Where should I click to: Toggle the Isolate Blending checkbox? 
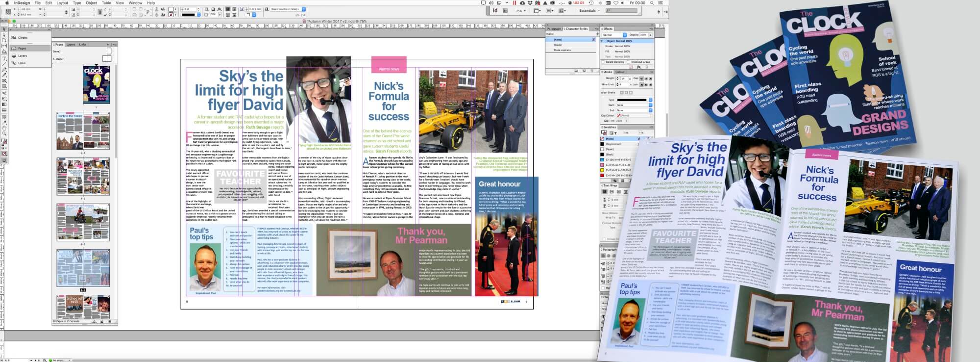tap(603, 62)
